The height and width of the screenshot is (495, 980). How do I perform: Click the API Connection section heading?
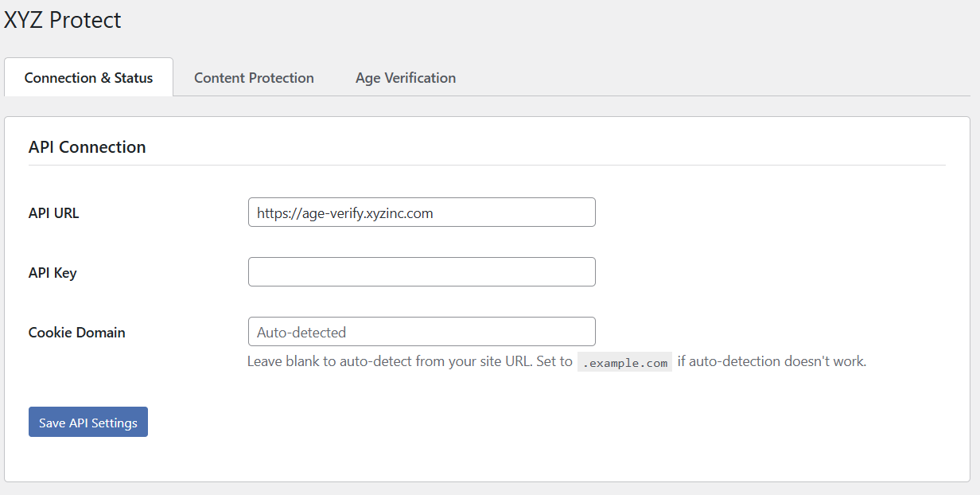(87, 147)
